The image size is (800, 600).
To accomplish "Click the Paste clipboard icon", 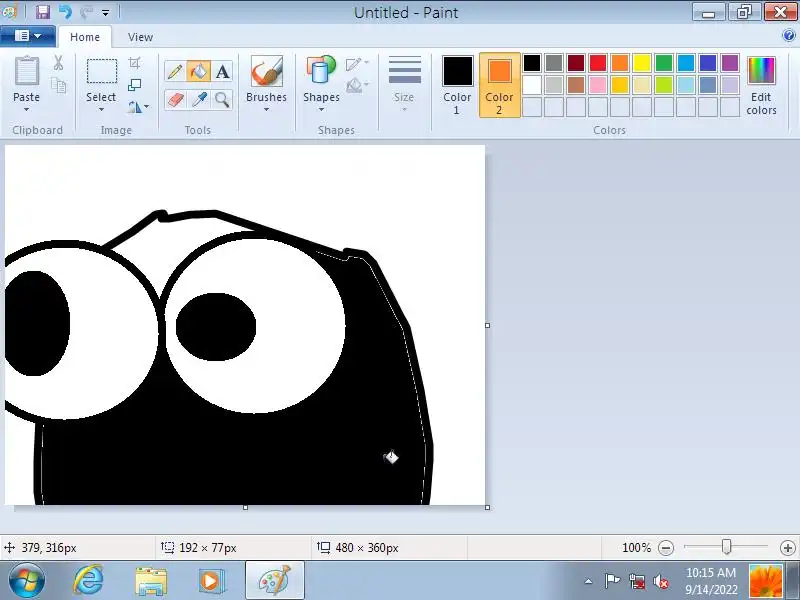I will (x=27, y=71).
